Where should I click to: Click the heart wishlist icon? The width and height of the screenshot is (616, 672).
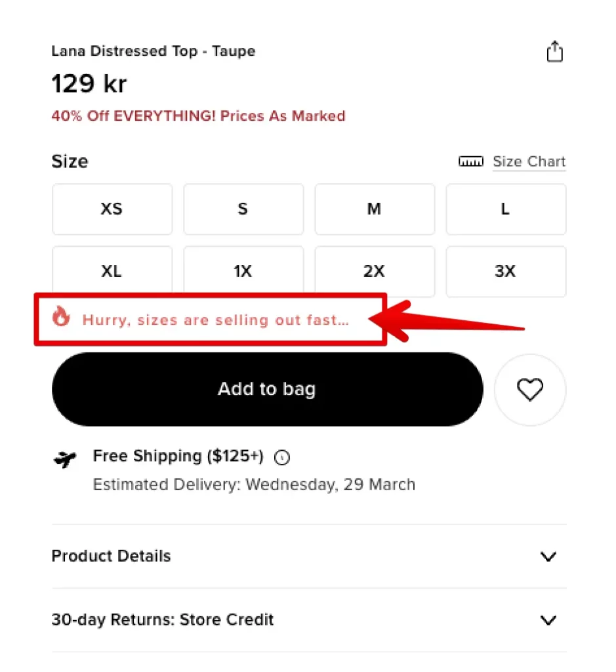(x=530, y=390)
